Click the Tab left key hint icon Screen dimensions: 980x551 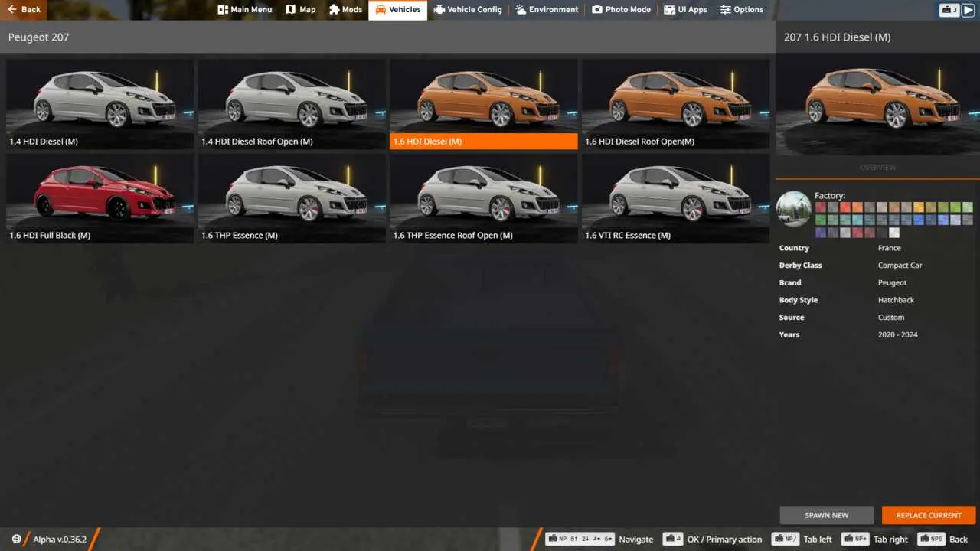pyautogui.click(x=785, y=539)
